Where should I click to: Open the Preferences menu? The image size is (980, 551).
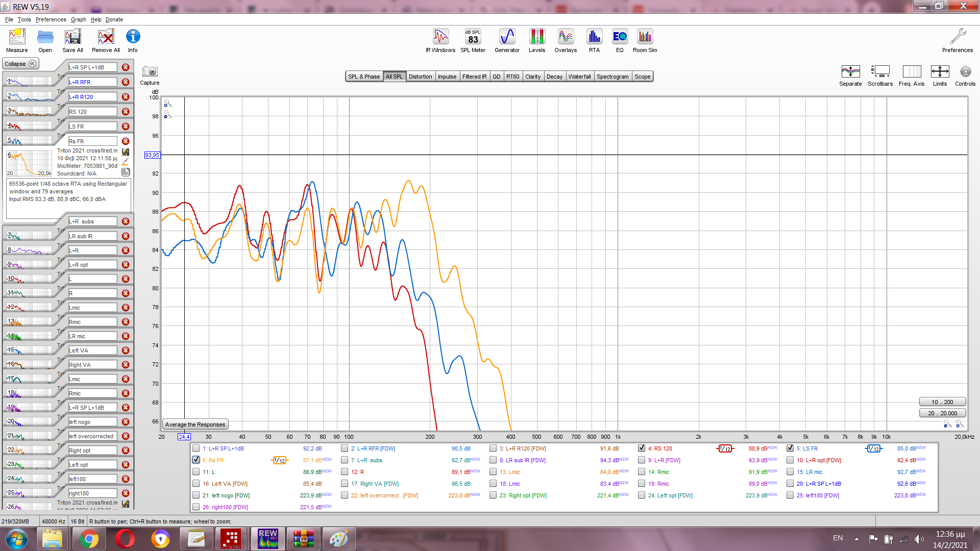coord(51,19)
